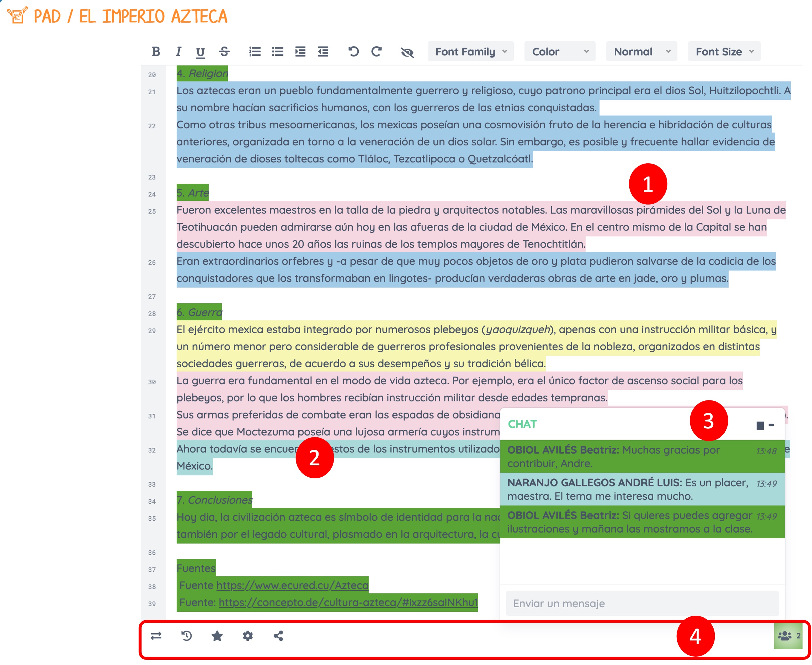Open the Color dropdown
812x665 pixels.
click(x=560, y=51)
